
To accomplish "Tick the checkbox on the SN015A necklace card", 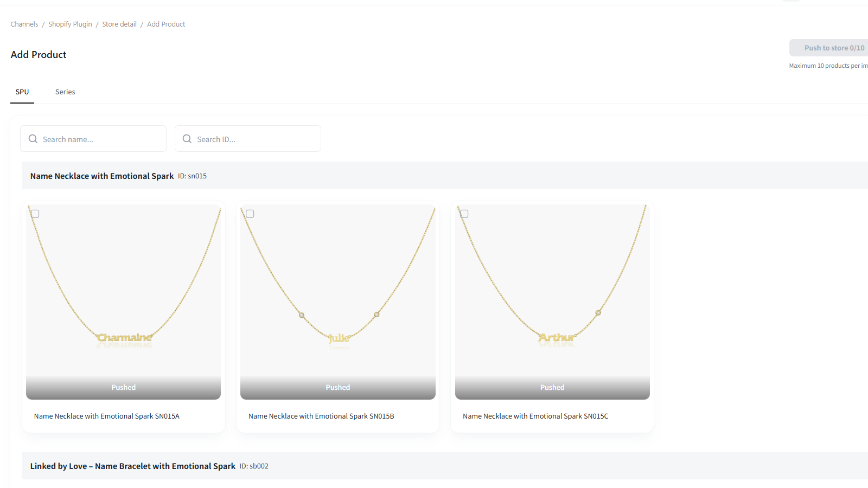I will [x=35, y=214].
